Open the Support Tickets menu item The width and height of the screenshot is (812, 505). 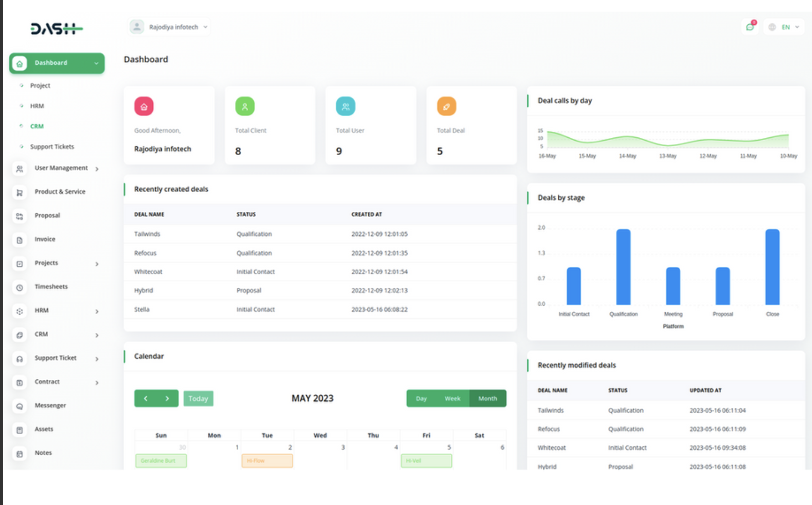[52, 147]
